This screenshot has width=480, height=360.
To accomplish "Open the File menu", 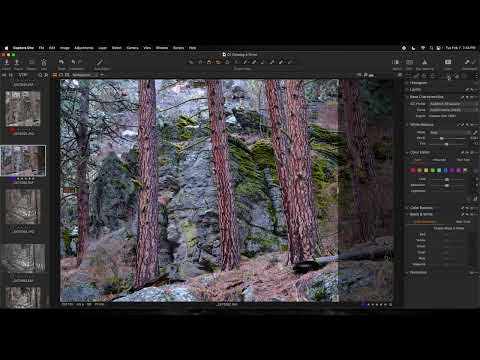I will tap(41, 48).
